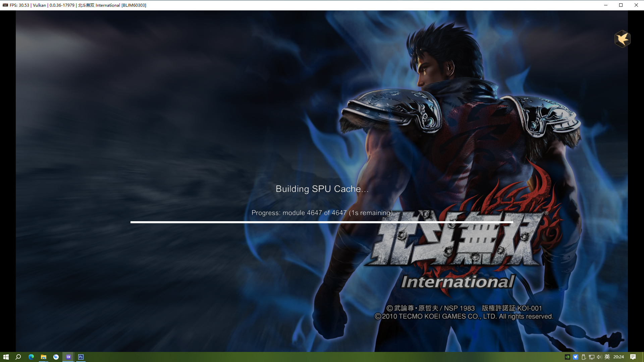The image size is (644, 362).
Task: Maximize the RPCS3 game window
Action: (621, 5)
